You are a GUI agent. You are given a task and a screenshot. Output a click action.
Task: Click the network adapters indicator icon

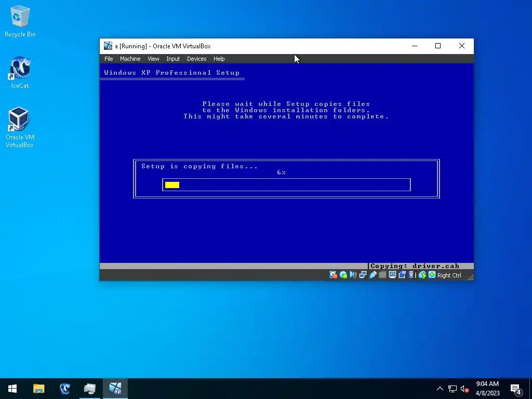(x=363, y=275)
